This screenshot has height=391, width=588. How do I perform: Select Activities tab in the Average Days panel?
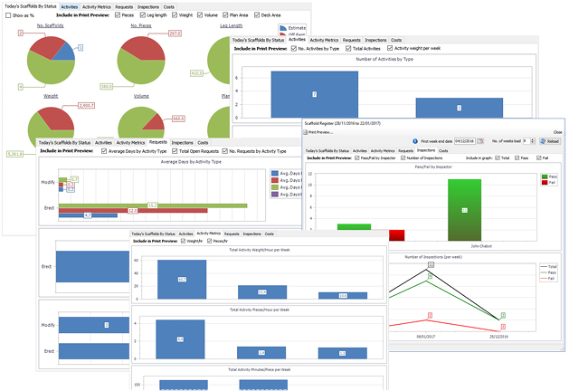coord(103,143)
